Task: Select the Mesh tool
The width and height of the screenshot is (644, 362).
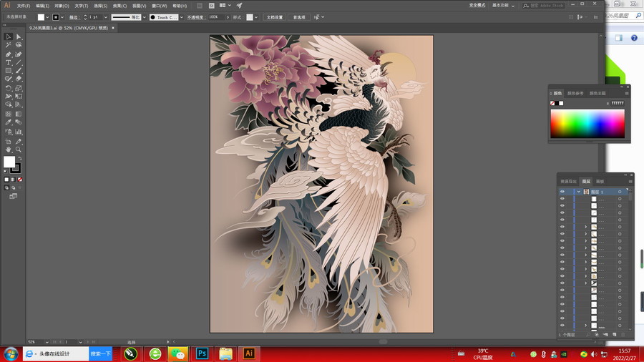Action: 8,114
